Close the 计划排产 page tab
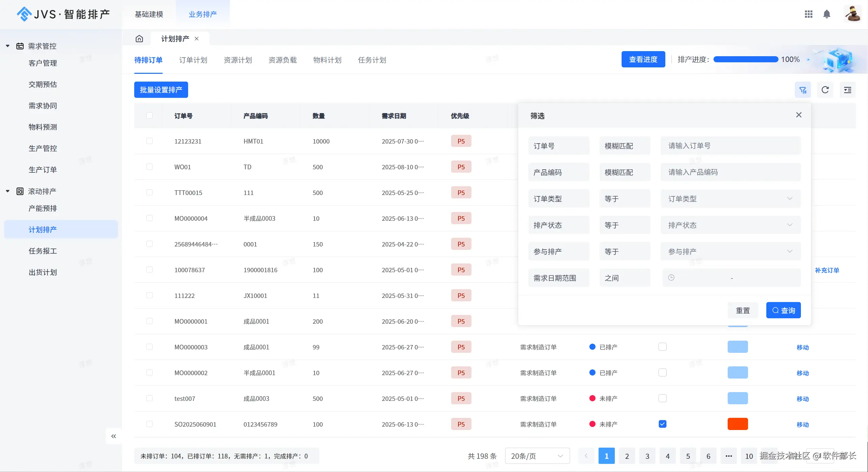The height and width of the screenshot is (472, 868). 197,39
